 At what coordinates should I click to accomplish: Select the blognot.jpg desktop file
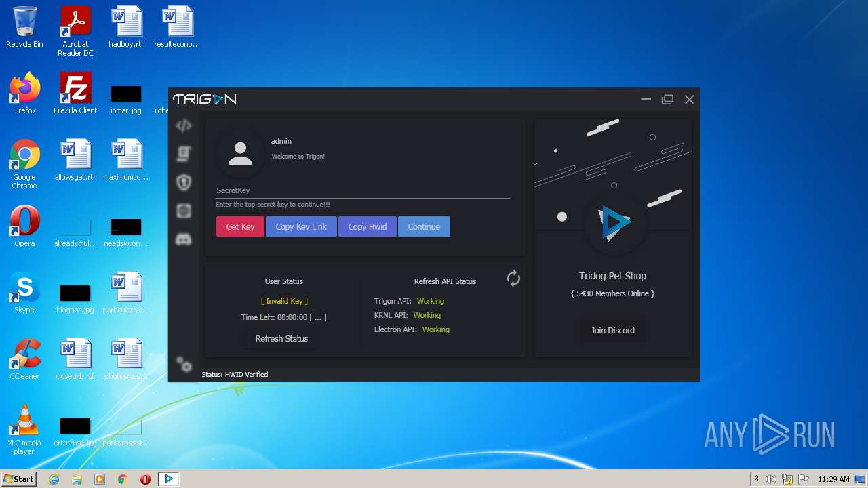[x=75, y=298]
